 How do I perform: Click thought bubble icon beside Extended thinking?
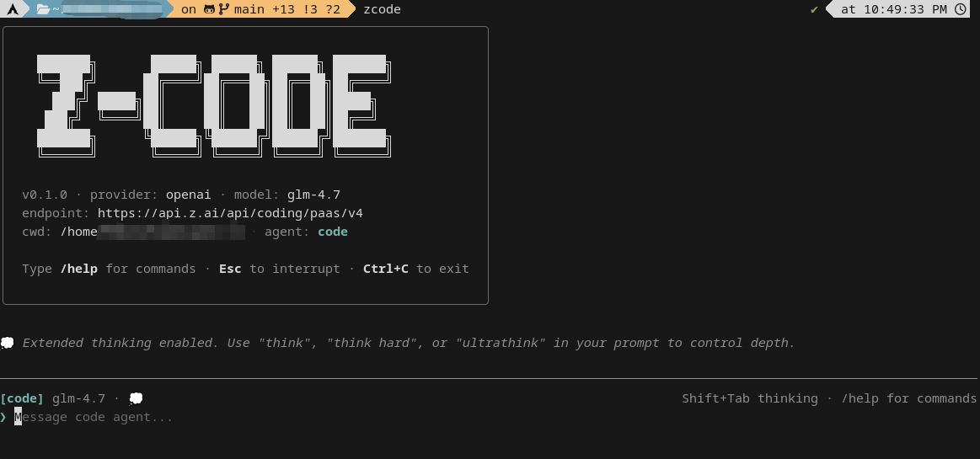pyautogui.click(x=7, y=343)
